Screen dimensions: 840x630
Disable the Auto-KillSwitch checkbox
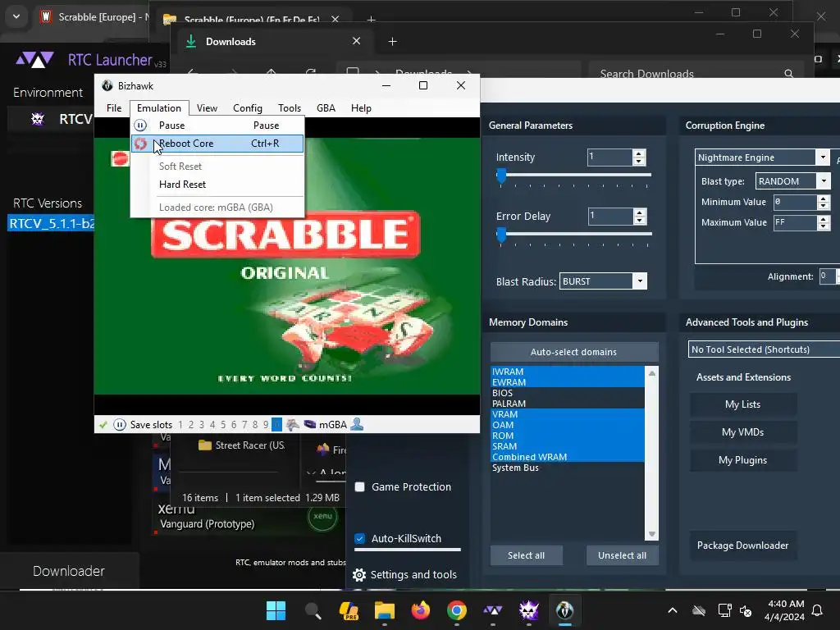point(360,538)
